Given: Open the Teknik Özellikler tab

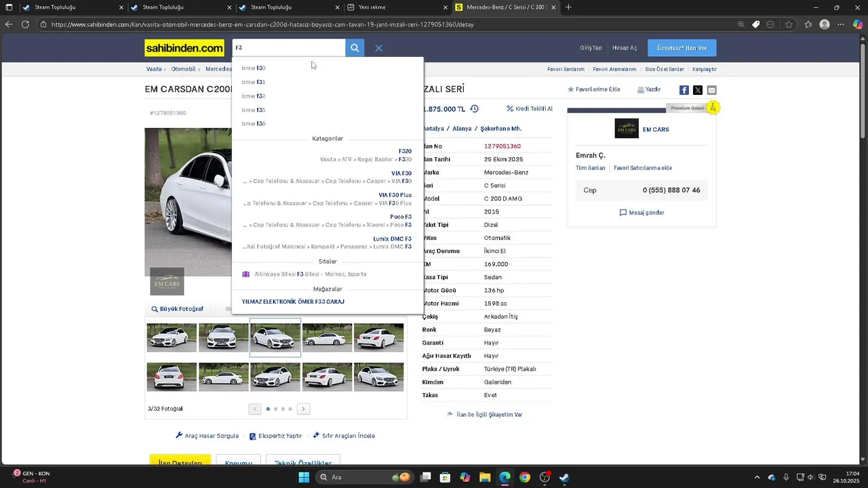Looking at the screenshot, I should (x=303, y=461).
